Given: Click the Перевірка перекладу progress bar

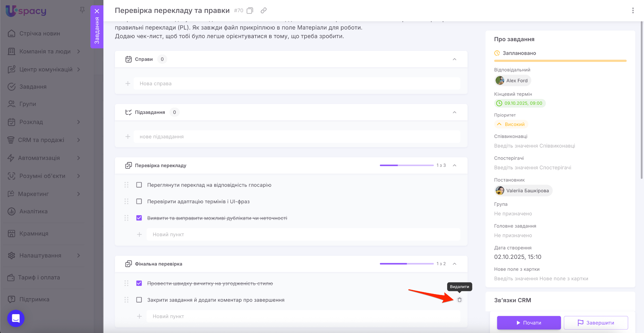Looking at the screenshot, I should click(406, 166).
